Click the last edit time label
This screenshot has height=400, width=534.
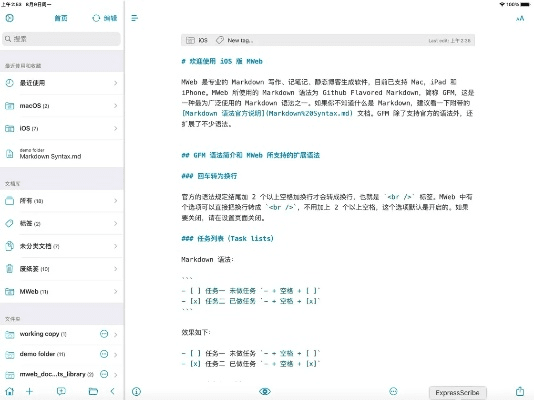(450, 41)
